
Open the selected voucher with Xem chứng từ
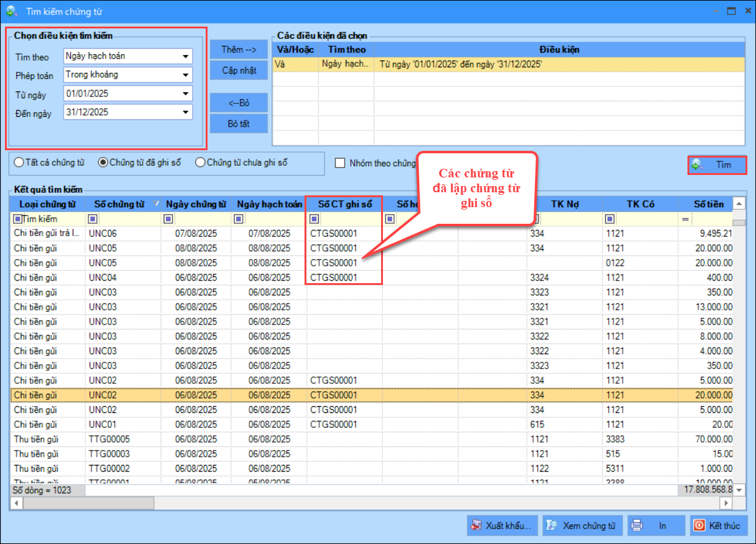click(582, 525)
